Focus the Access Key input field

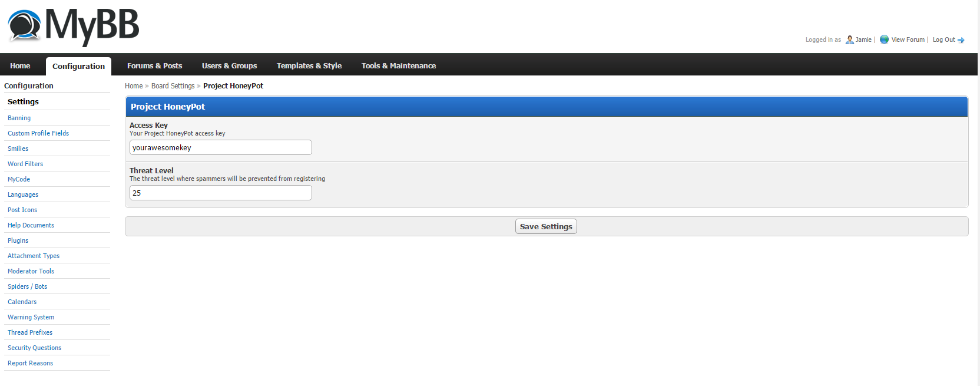221,147
